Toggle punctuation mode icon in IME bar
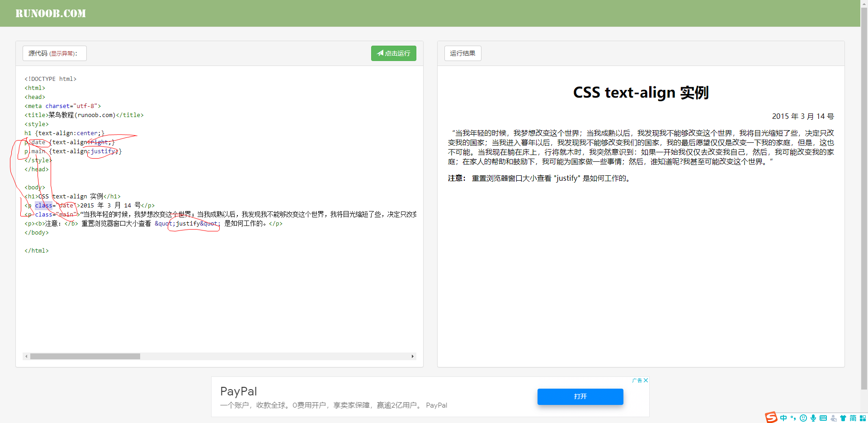868x423 pixels. coord(793,418)
